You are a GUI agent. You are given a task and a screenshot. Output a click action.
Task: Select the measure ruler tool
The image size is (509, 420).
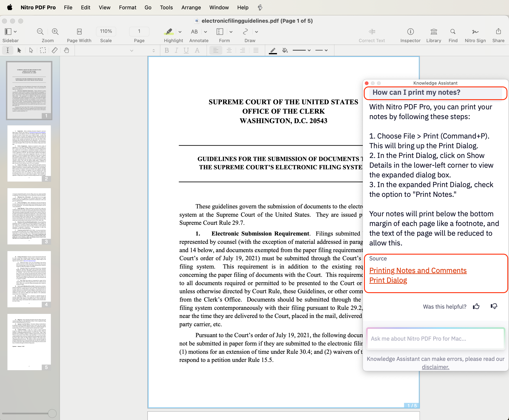[x=55, y=50]
